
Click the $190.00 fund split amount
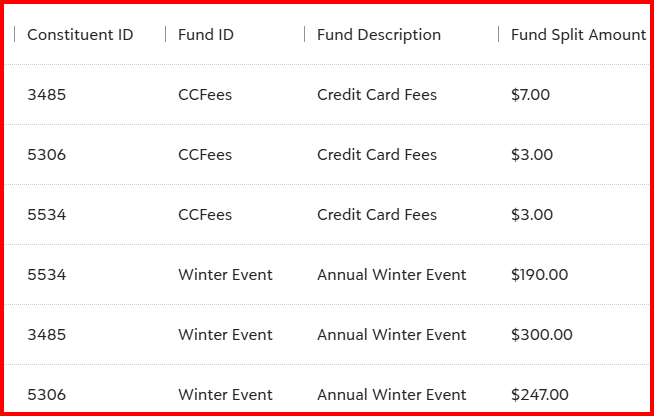[x=539, y=275]
